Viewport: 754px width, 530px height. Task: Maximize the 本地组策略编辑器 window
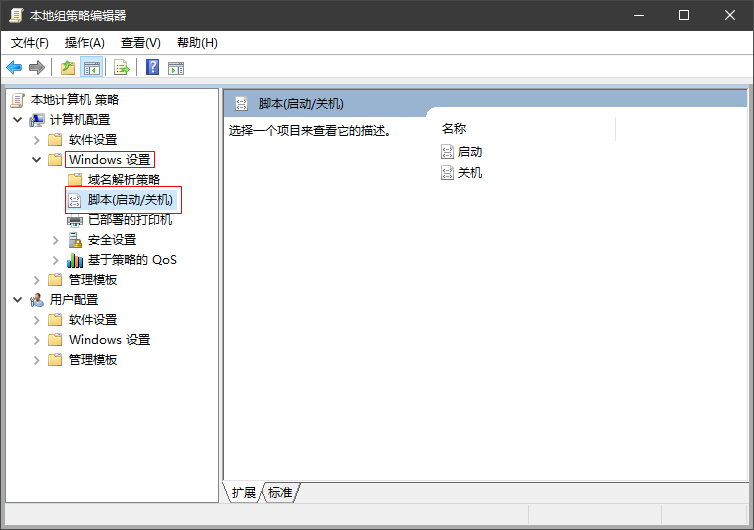click(x=684, y=15)
